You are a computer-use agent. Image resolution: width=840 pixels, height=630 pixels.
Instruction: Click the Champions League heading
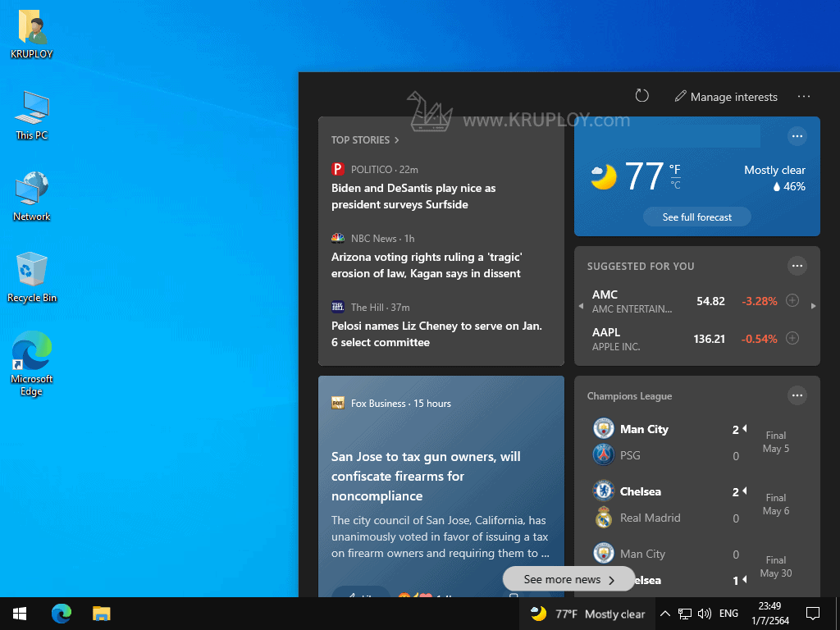[x=629, y=396]
